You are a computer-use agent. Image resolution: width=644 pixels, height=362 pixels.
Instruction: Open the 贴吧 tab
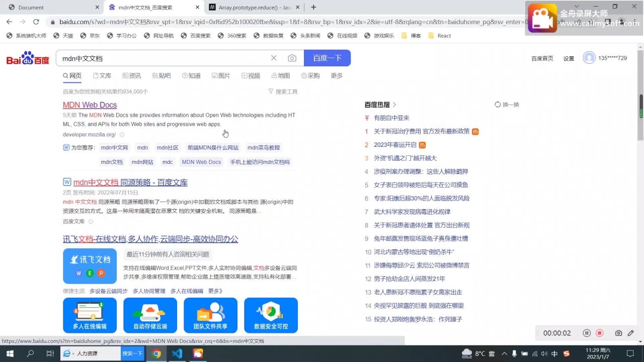coord(162,76)
